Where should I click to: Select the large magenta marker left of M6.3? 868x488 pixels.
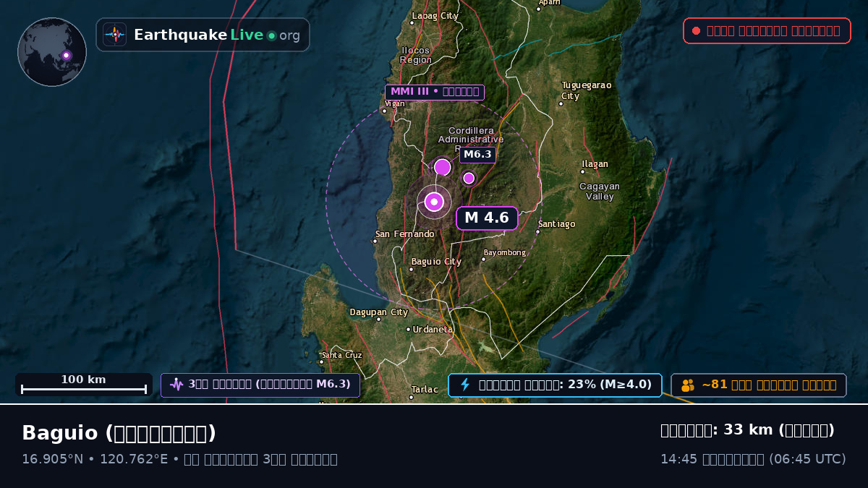[442, 167]
